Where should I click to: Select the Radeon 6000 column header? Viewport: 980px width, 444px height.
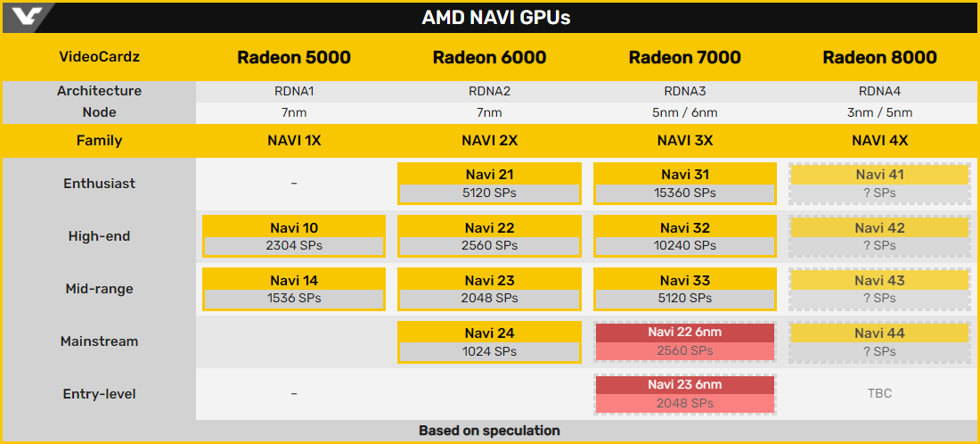[x=489, y=58]
